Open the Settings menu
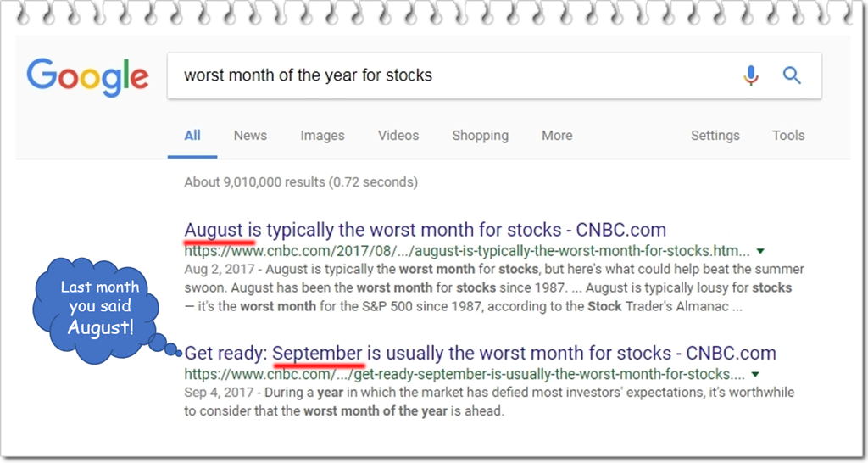The image size is (868, 463). pyautogui.click(x=715, y=136)
